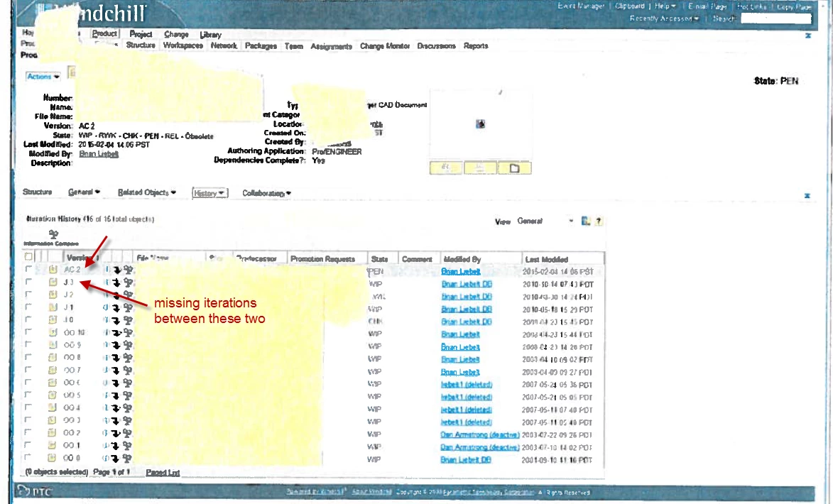The width and height of the screenshot is (833, 504).
Task: Check the checkbox for version AC.2
Action: pos(28,270)
